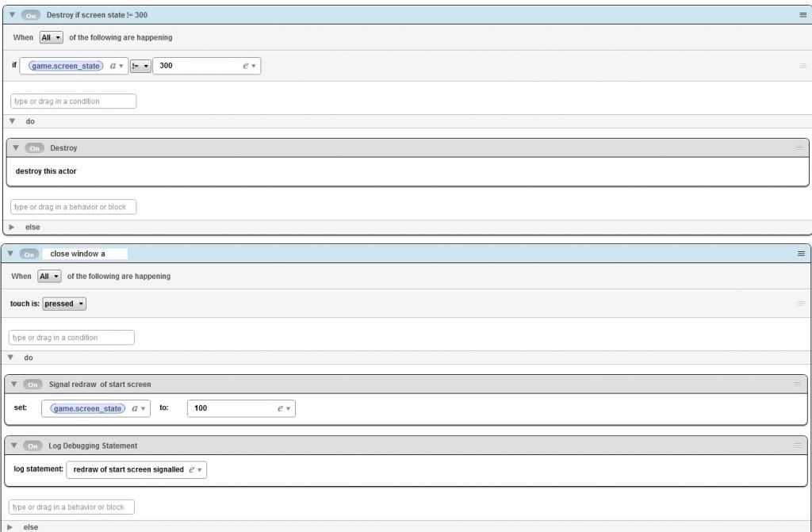Toggle On switch for close window a rule
This screenshot has height=532, width=812.
point(30,254)
